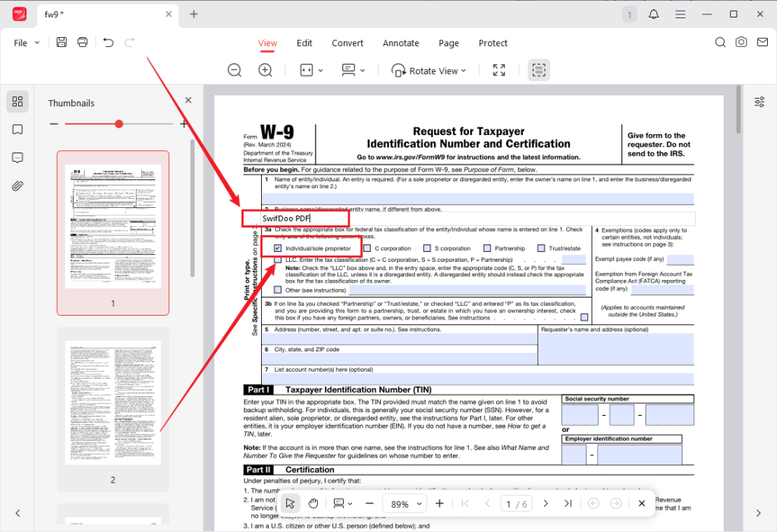Redo the last undone action

pos(129,42)
